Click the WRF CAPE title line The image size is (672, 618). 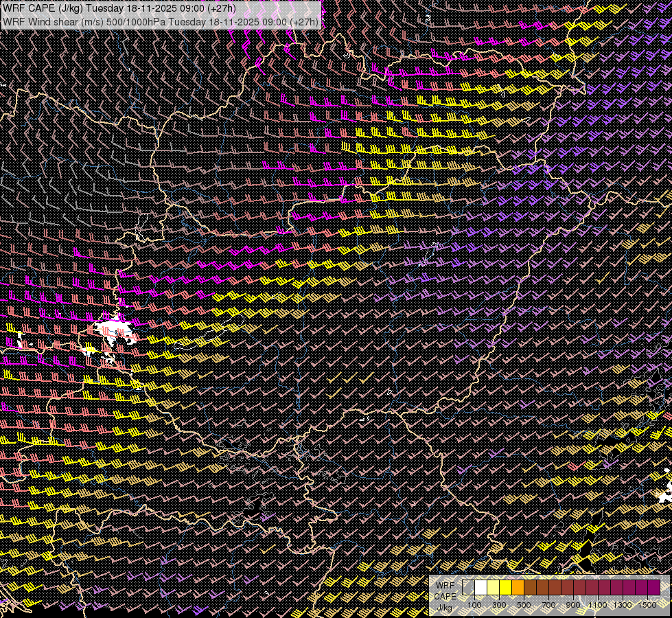click(x=119, y=8)
